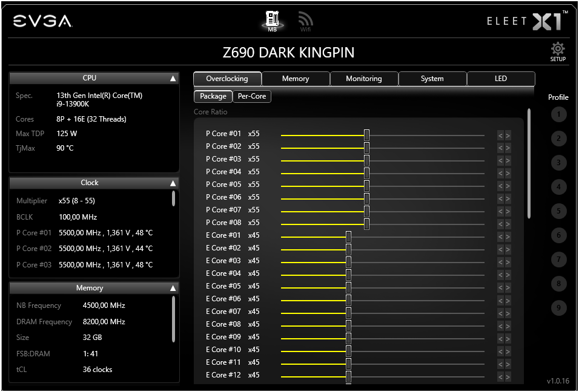Select Profile 9
This screenshot has height=392, width=579.
(x=558, y=307)
